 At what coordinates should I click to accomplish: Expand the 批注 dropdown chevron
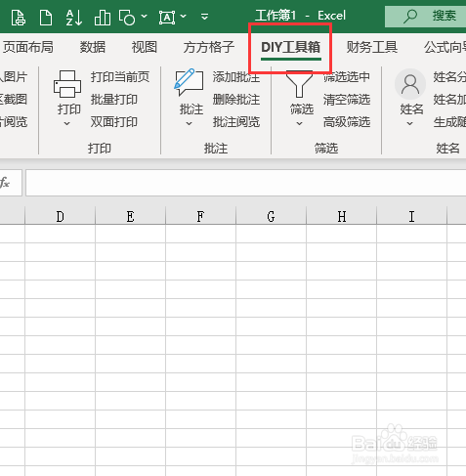click(x=189, y=123)
